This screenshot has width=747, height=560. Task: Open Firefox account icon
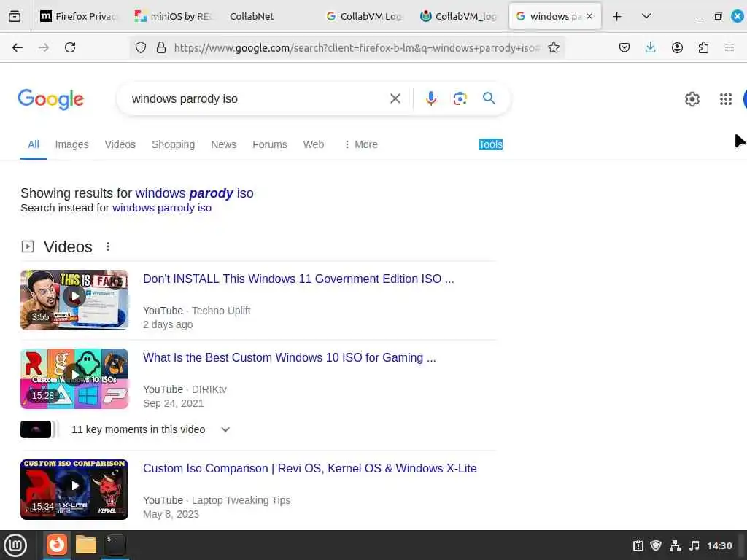(677, 47)
